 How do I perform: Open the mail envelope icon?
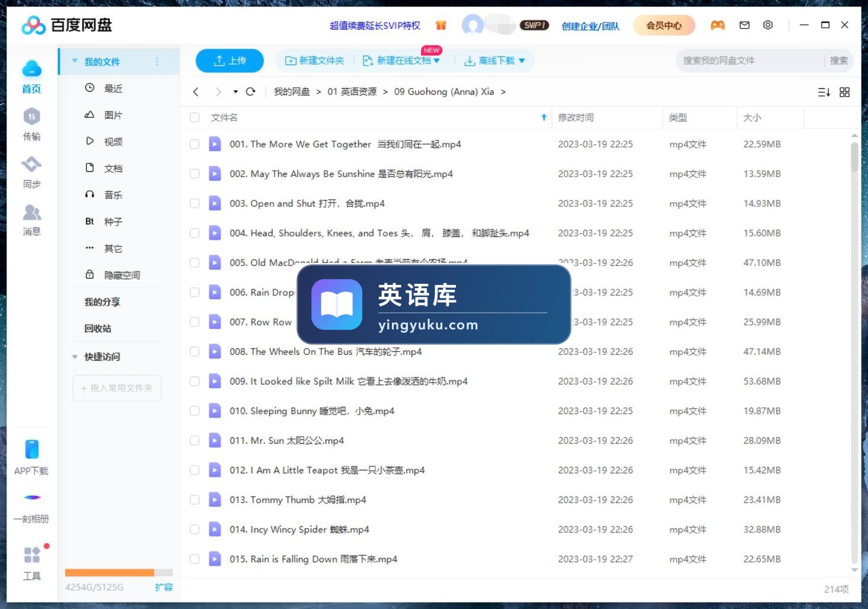[x=745, y=25]
